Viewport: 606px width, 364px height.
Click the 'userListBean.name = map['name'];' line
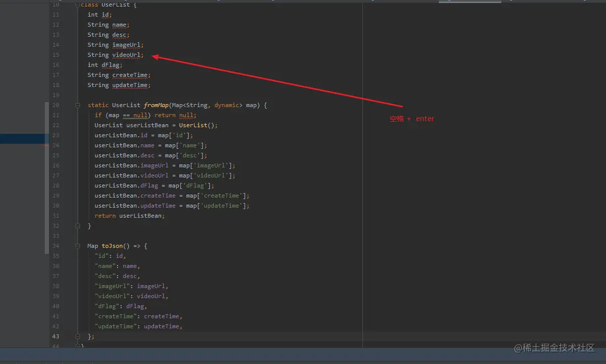[151, 145]
